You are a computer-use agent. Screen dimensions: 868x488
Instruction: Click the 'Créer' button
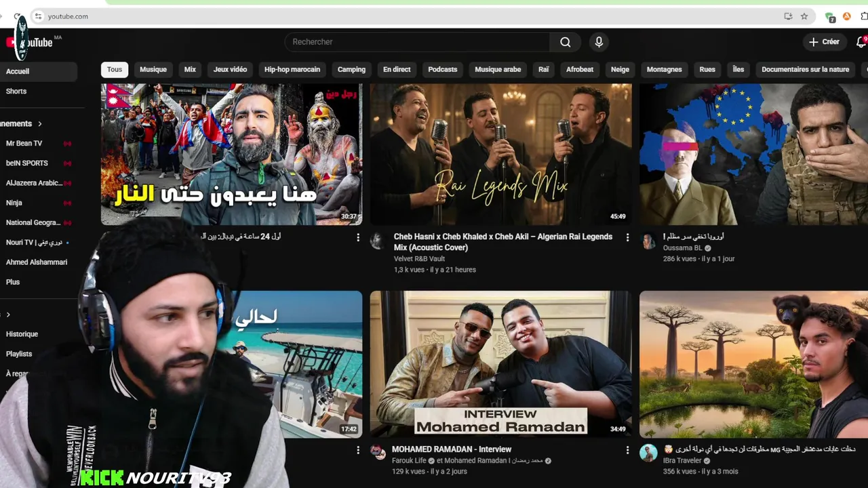[x=824, y=42]
